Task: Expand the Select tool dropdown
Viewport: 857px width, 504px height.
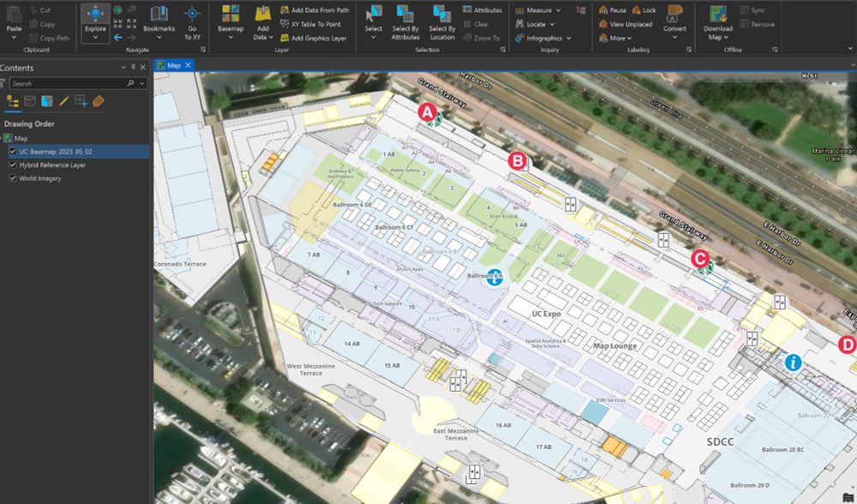Action: pos(374,38)
